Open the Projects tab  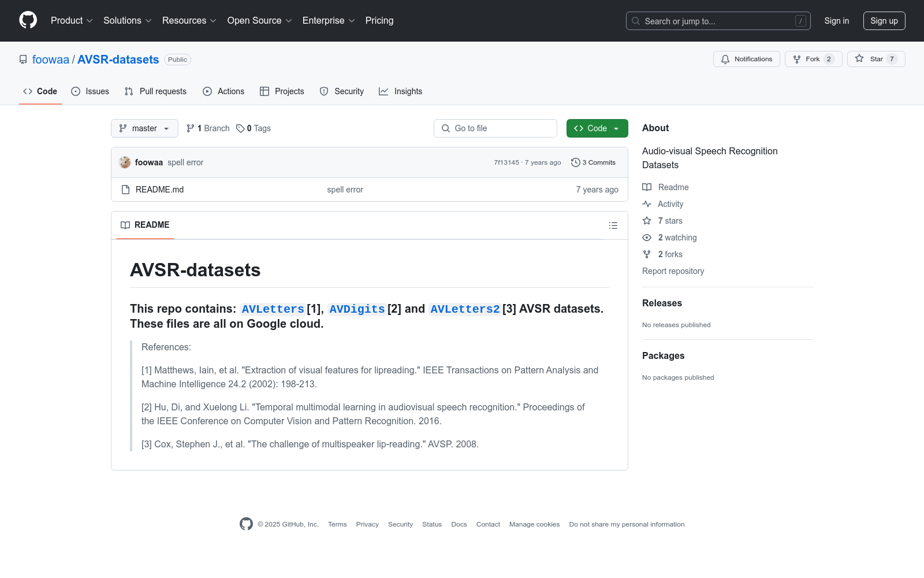[282, 91]
